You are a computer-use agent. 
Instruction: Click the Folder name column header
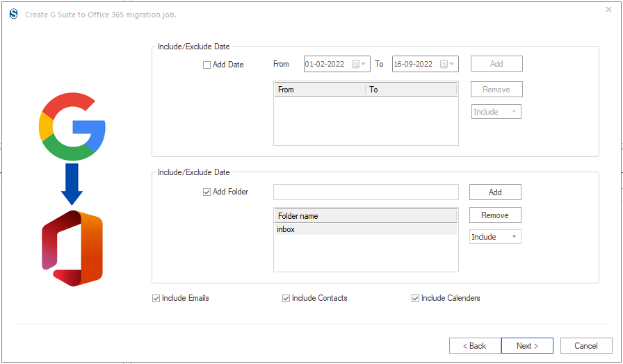[x=366, y=216]
